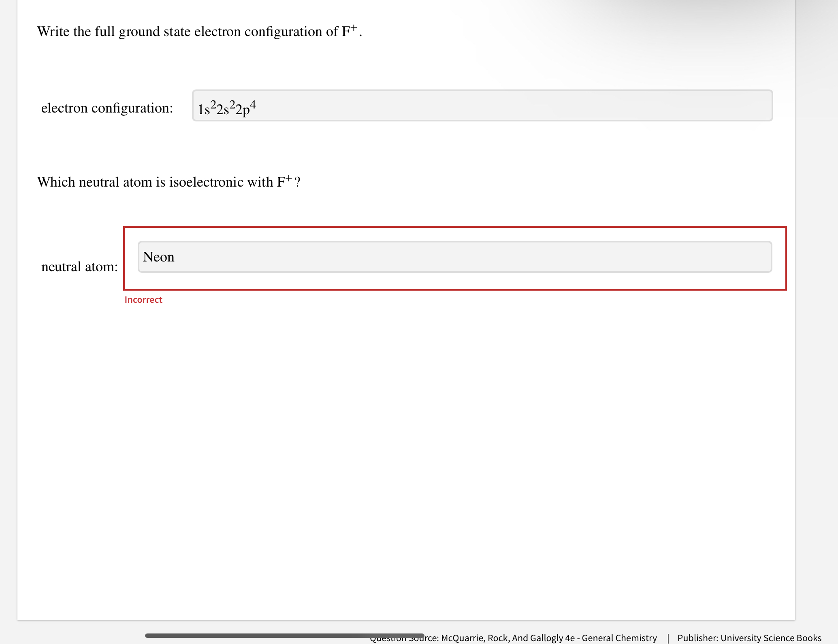Click the 'neutral atom:' label
The width and height of the screenshot is (838, 644).
click(x=79, y=267)
